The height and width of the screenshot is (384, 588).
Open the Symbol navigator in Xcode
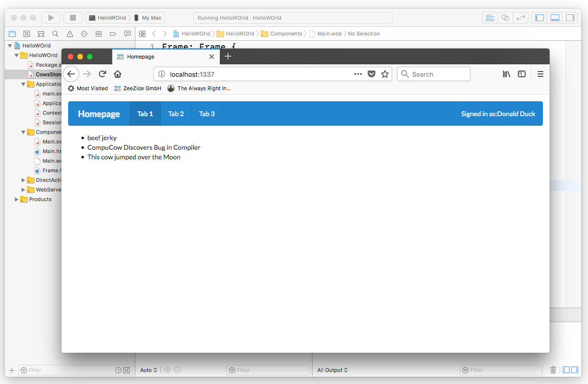(x=41, y=34)
